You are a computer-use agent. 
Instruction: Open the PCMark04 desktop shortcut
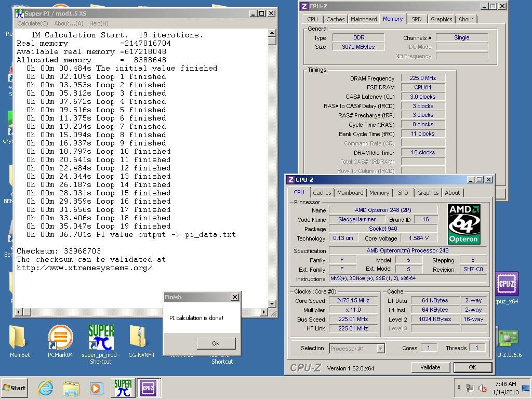(x=60, y=341)
